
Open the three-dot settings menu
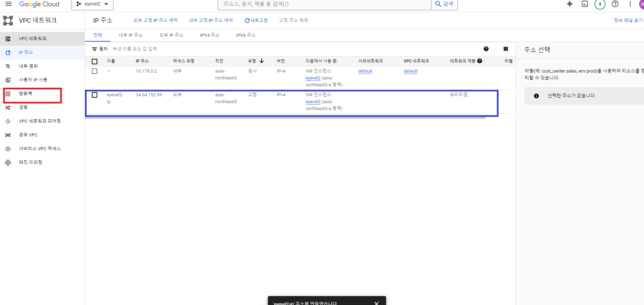[x=630, y=4]
